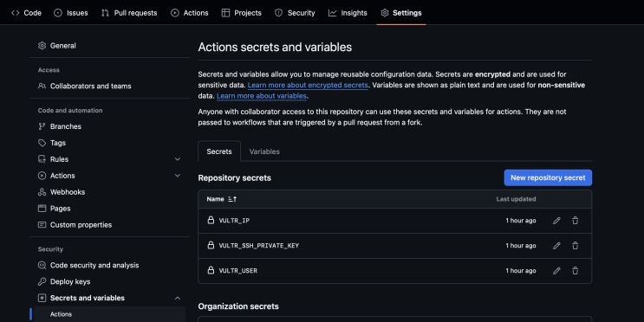Click the Code security and analysis icon
This screenshot has height=322, width=644.
click(42, 266)
